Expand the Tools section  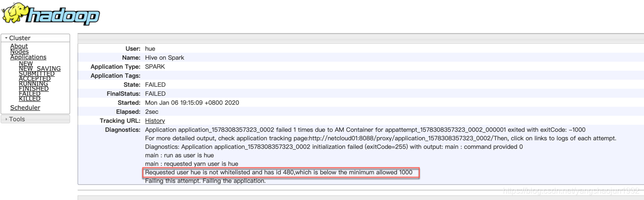35,119
